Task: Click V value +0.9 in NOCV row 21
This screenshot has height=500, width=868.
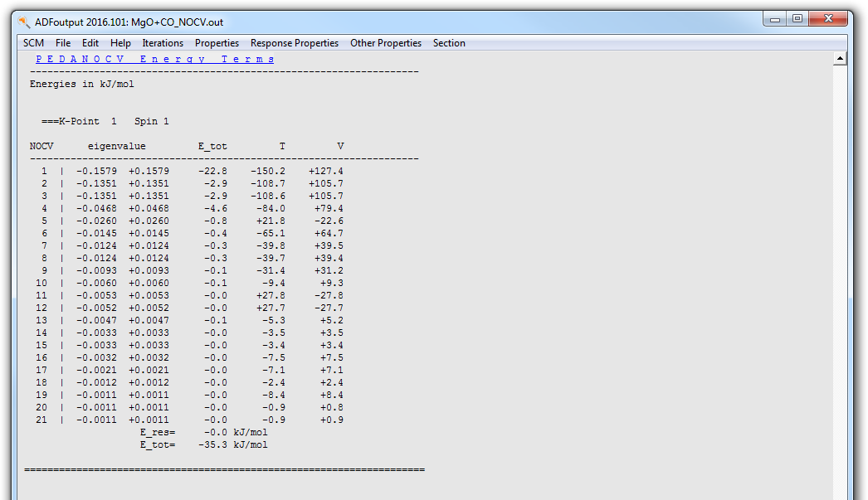Action: coord(332,420)
